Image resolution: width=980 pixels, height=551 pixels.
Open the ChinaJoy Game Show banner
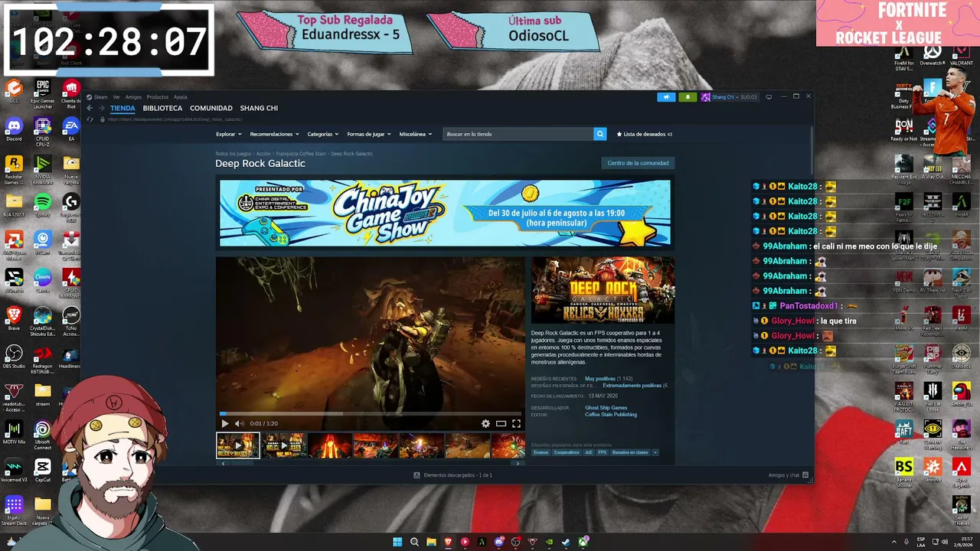point(445,214)
